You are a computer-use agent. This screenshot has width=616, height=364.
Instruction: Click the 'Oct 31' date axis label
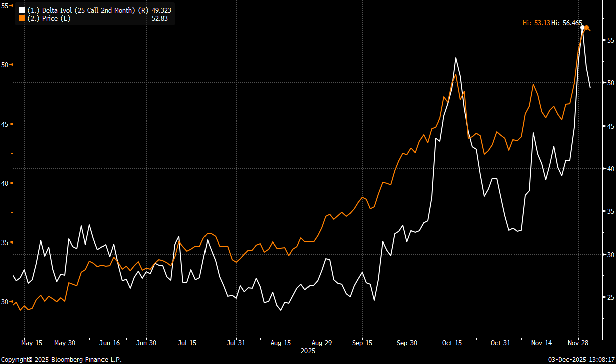click(501, 343)
